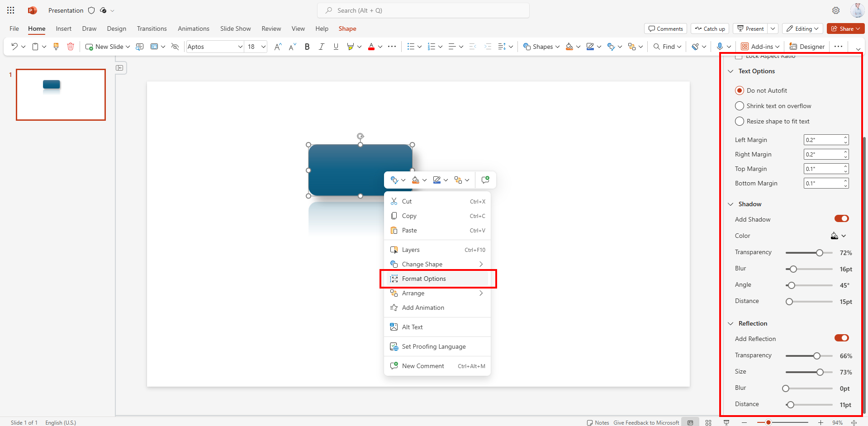
Task: Click the Share button
Action: pos(845,28)
